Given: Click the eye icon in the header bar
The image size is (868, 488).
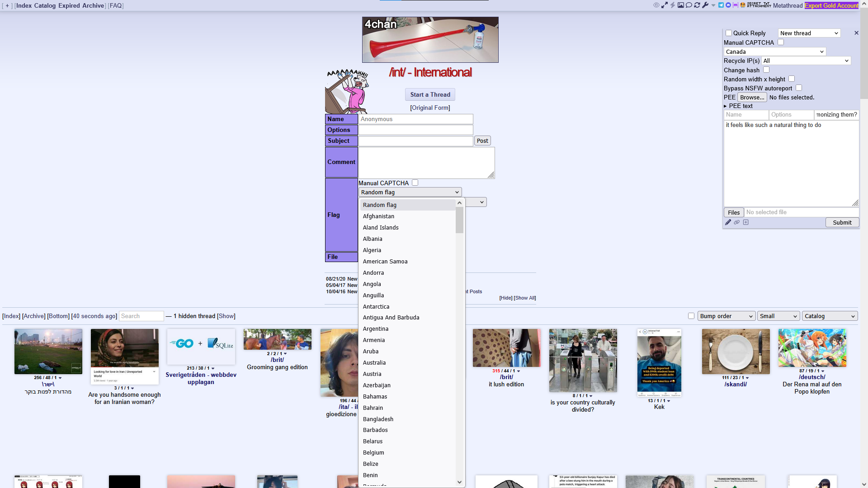Looking at the screenshot, I should [x=656, y=5].
